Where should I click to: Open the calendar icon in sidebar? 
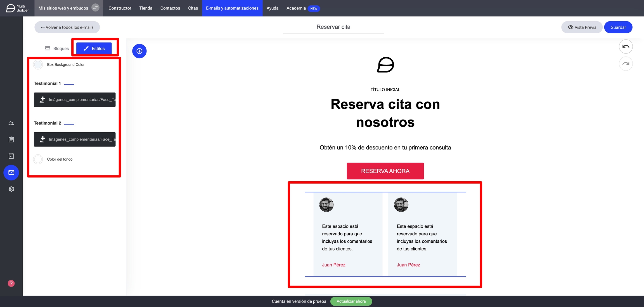[x=11, y=156]
